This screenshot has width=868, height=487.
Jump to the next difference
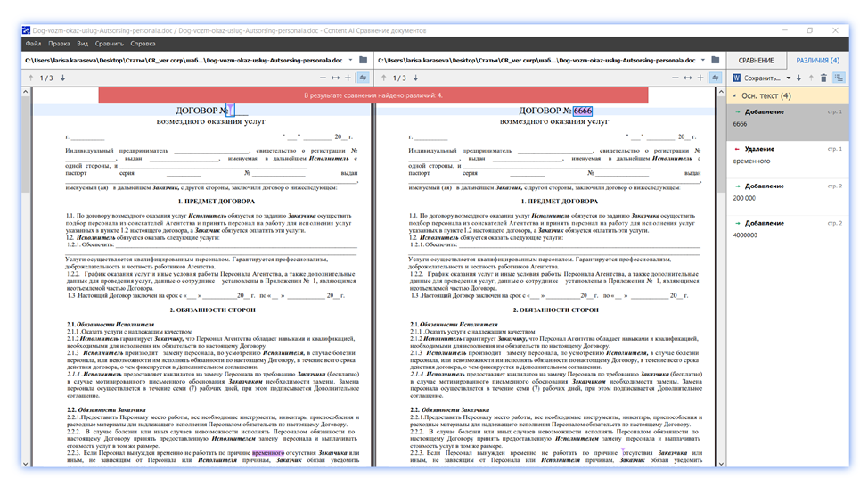pyautogui.click(x=798, y=78)
